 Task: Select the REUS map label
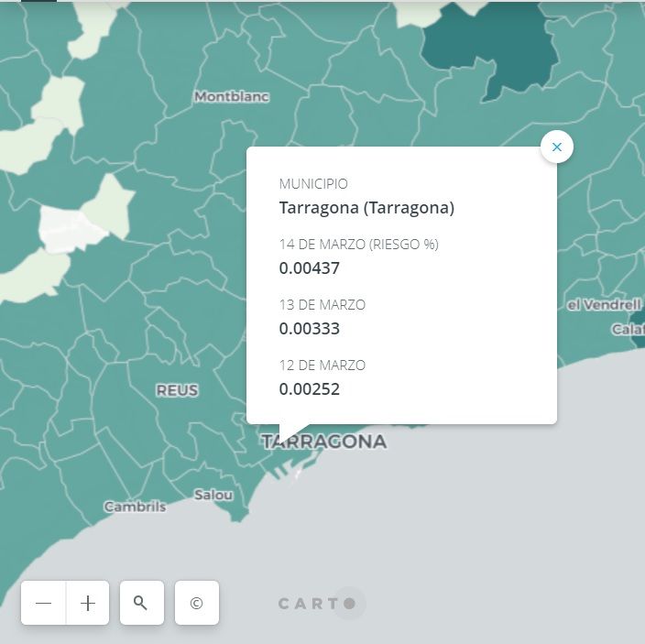point(177,390)
